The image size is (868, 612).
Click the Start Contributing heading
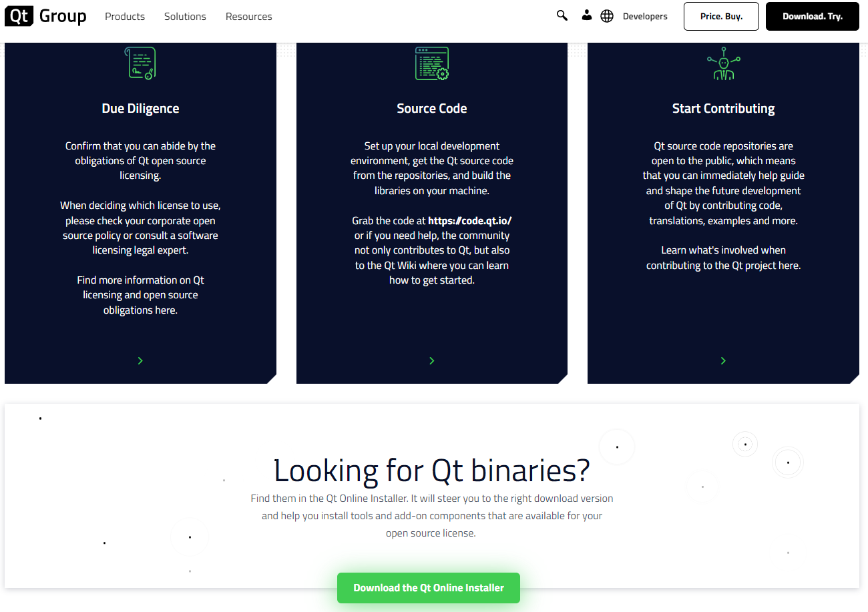[723, 108]
